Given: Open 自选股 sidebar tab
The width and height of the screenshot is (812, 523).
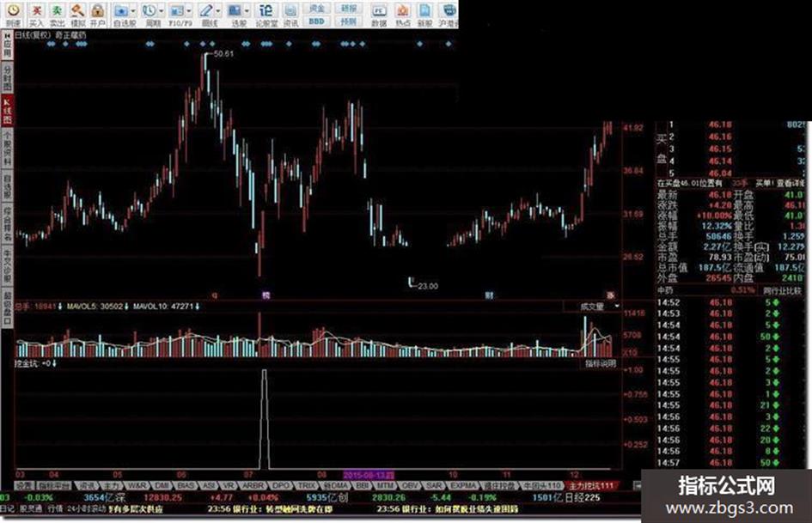Looking at the screenshot, I should point(7,186).
